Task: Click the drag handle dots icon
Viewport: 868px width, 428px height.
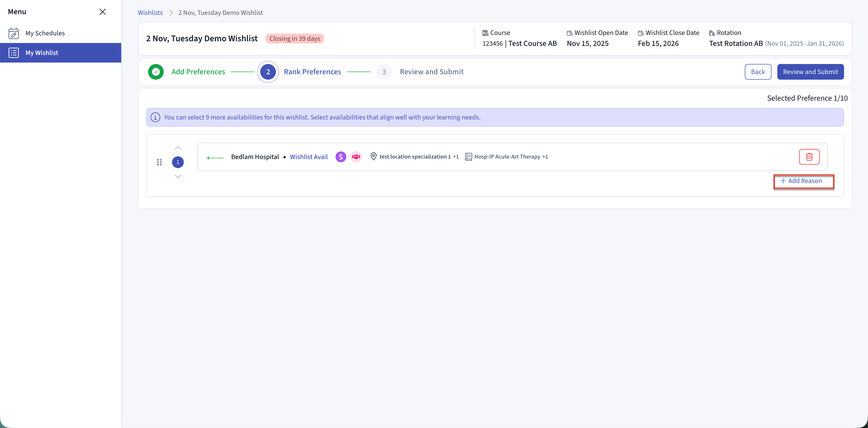Action: pyautogui.click(x=159, y=162)
